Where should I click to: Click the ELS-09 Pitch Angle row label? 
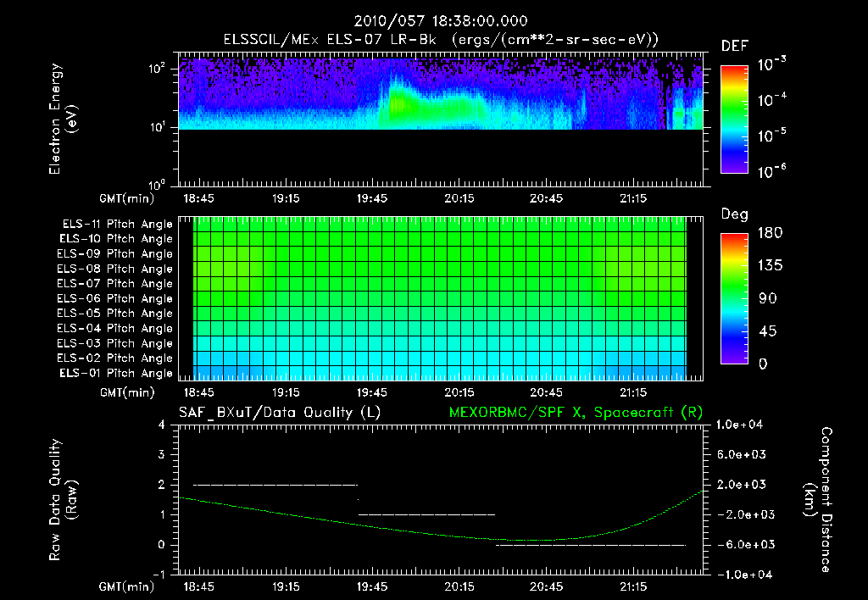(115, 254)
